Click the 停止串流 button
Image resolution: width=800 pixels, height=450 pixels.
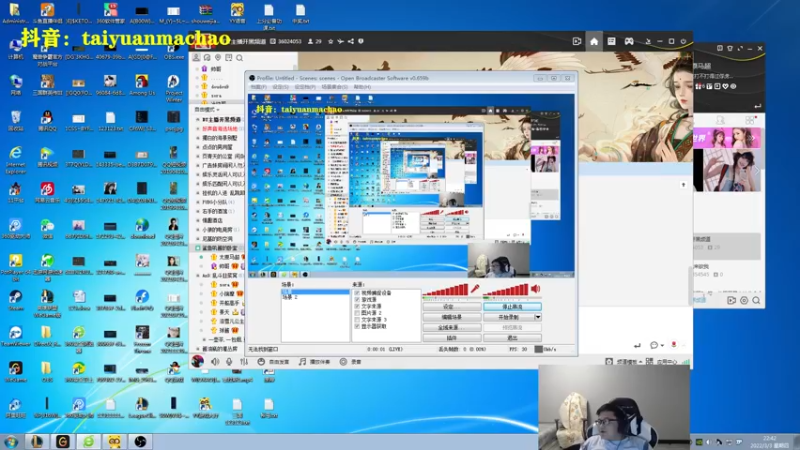(x=512, y=307)
